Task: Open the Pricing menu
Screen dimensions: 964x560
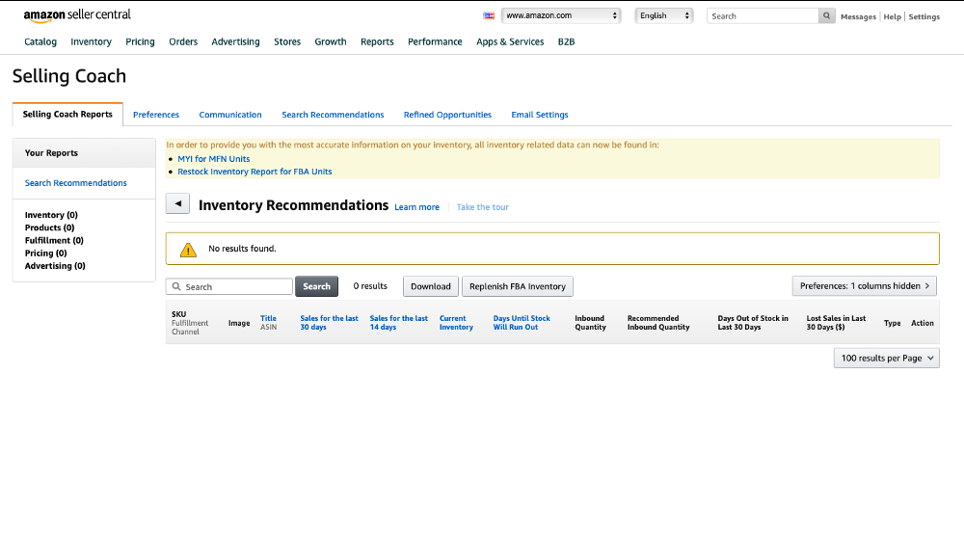Action: [140, 41]
